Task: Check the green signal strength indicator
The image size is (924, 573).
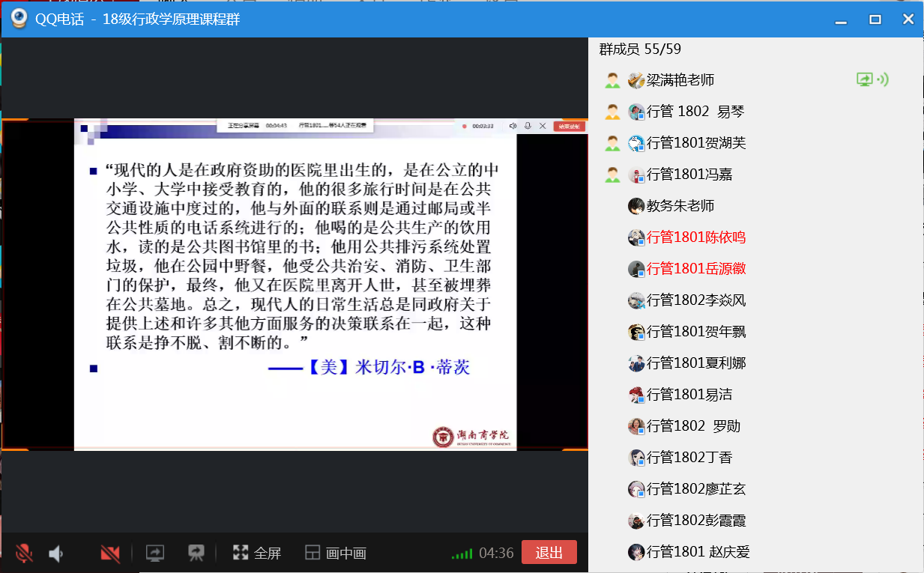Action: point(462,554)
